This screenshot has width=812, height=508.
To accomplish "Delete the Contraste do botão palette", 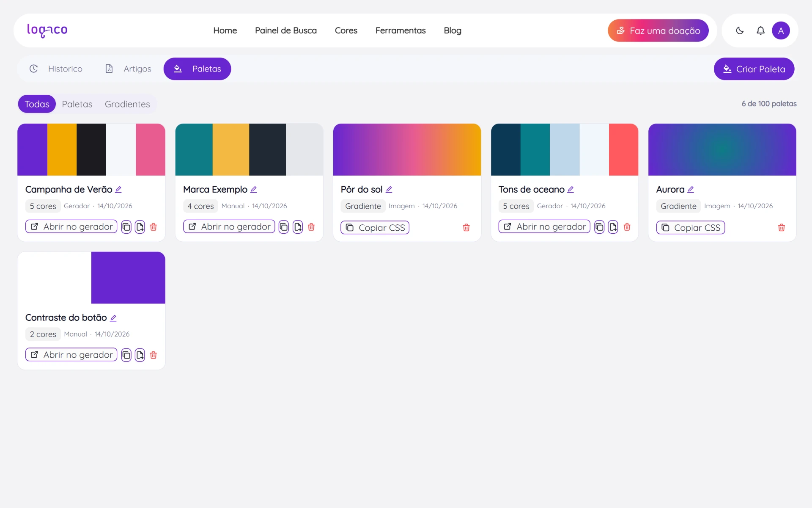I will pyautogui.click(x=154, y=355).
